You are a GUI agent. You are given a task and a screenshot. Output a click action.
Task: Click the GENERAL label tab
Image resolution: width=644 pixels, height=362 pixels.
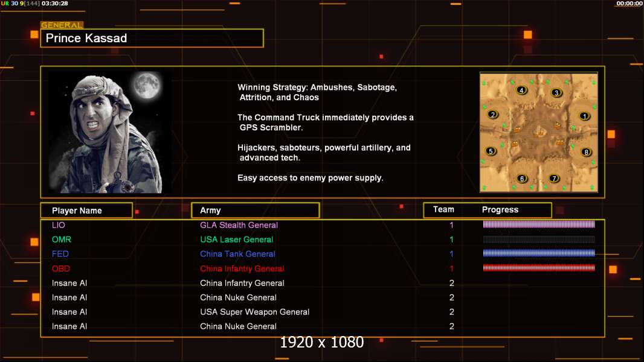pos(62,25)
